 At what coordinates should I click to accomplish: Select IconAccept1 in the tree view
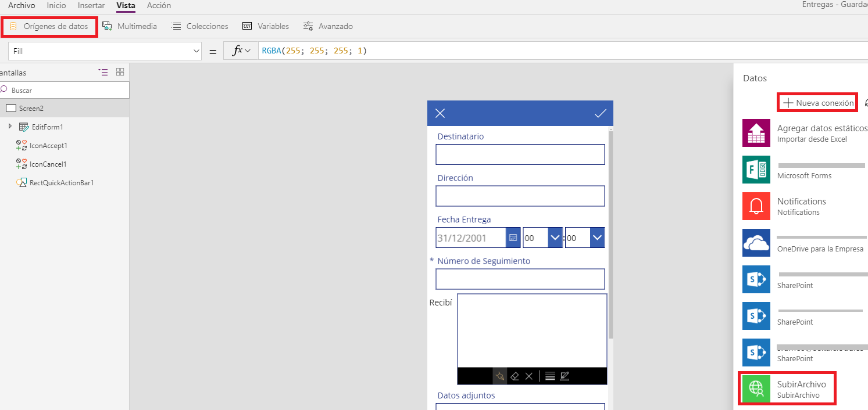[x=48, y=146]
